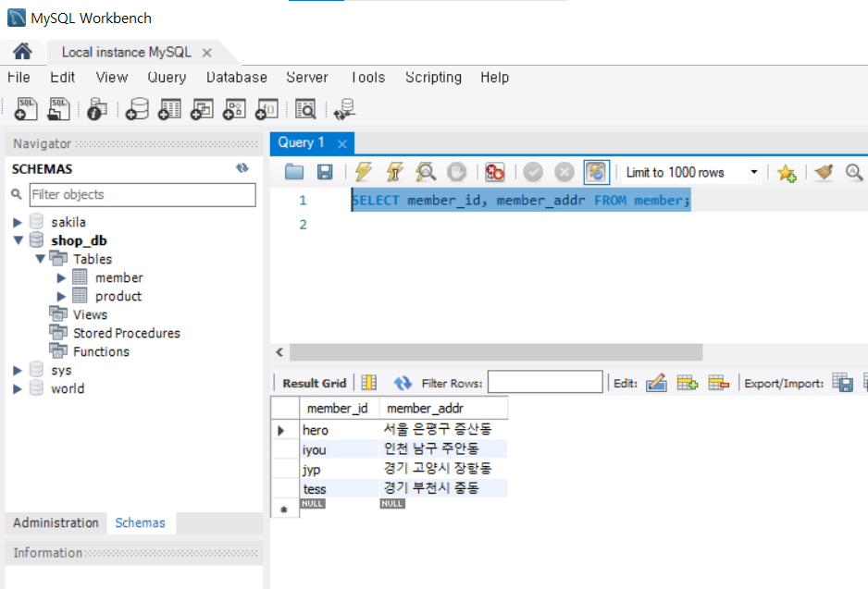Open the File menu
The height and width of the screenshot is (589, 868).
click(19, 78)
